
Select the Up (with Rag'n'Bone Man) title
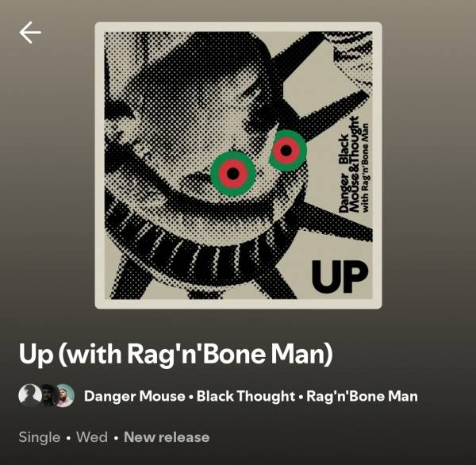pos(176,355)
